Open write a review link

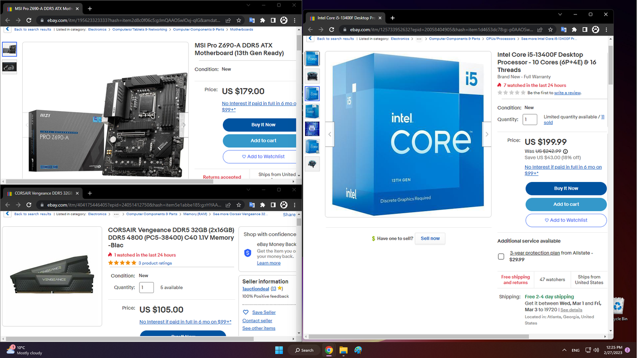[x=568, y=93]
